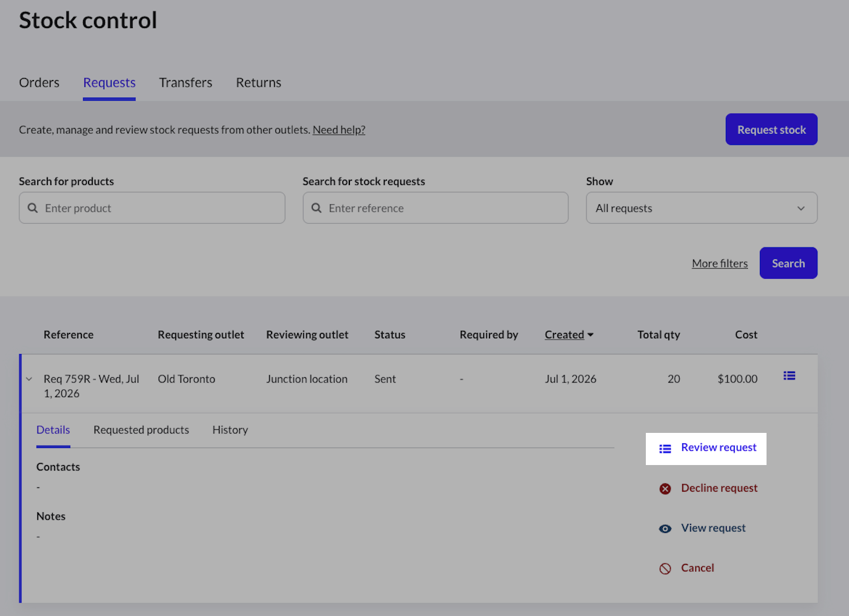849x616 pixels.
Task: Click the total qty value 20
Action: click(674, 379)
